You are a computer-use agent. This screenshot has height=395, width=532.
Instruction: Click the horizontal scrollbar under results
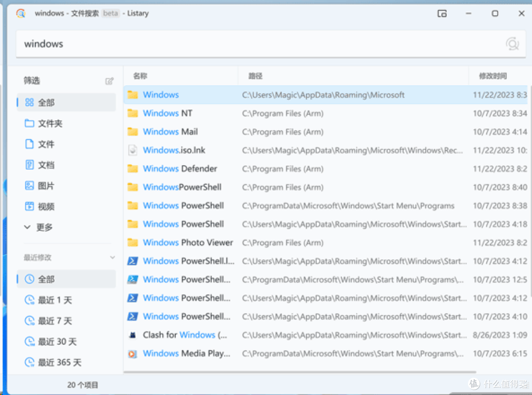point(300,372)
